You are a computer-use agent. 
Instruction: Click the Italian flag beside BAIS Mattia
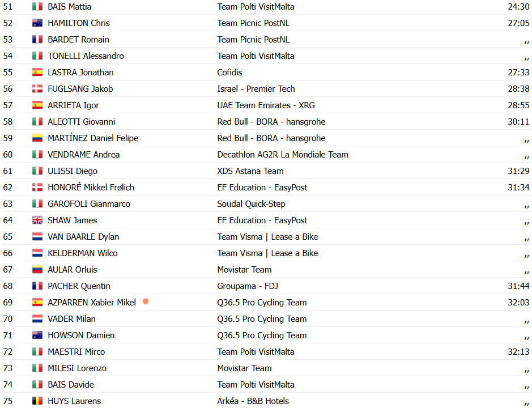click(37, 6)
